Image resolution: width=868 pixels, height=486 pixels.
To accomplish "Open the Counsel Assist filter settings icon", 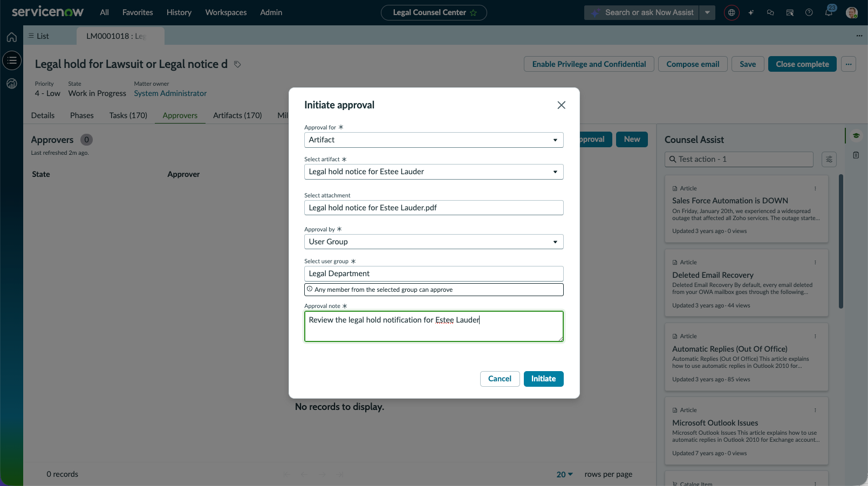I will coord(829,159).
